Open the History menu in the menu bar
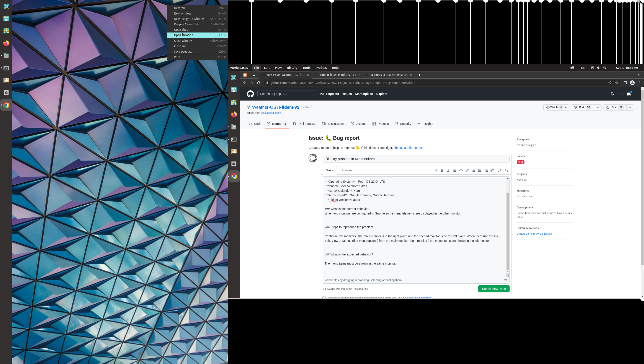This screenshot has width=644, height=364. point(292,68)
